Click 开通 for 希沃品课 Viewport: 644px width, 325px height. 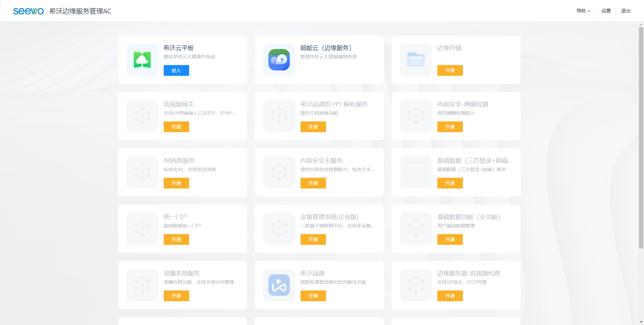pos(313,296)
